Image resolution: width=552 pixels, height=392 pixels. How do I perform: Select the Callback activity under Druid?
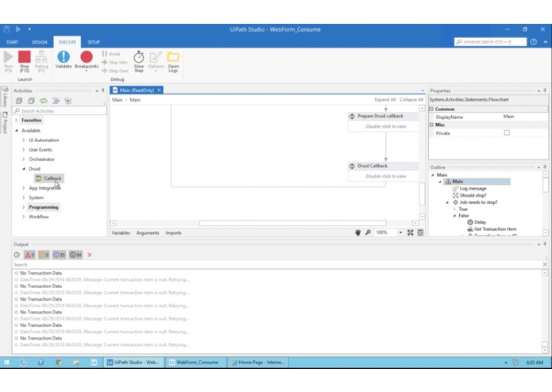coord(49,179)
